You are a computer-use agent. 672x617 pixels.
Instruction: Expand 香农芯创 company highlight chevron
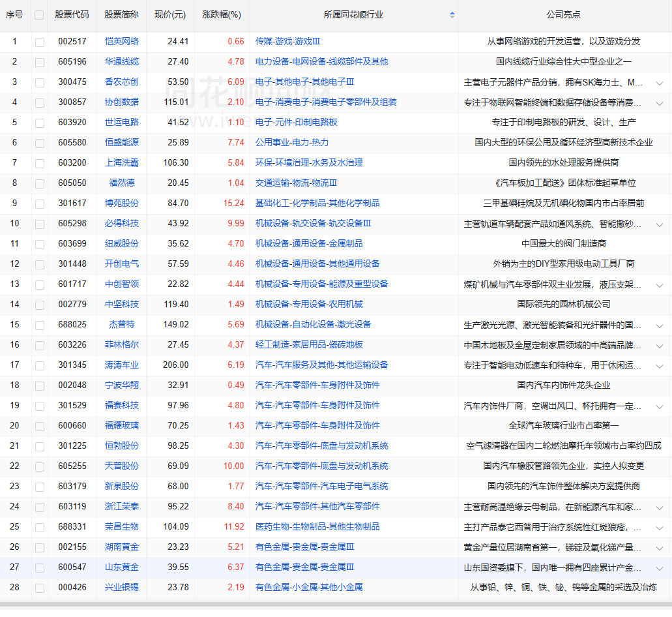click(659, 83)
